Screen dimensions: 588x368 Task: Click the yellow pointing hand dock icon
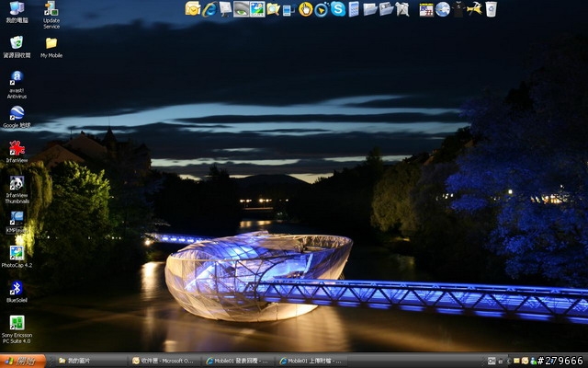pyautogui.click(x=306, y=9)
